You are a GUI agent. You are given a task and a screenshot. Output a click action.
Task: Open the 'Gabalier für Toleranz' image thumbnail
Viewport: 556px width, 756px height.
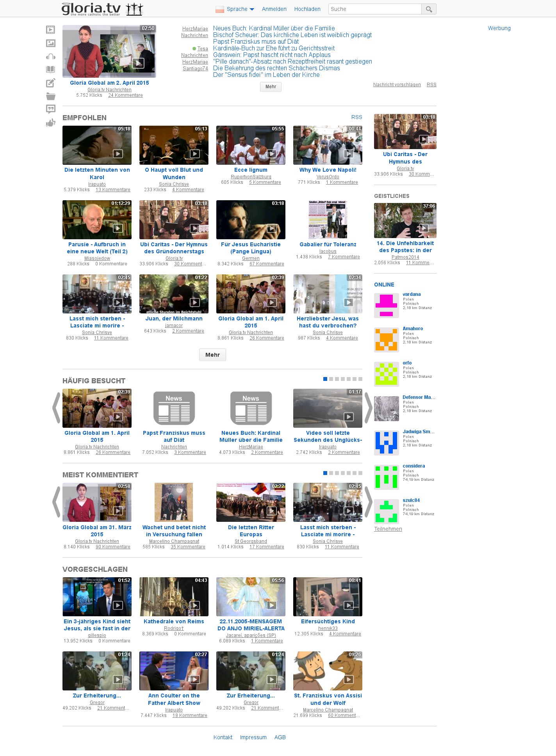point(328,219)
